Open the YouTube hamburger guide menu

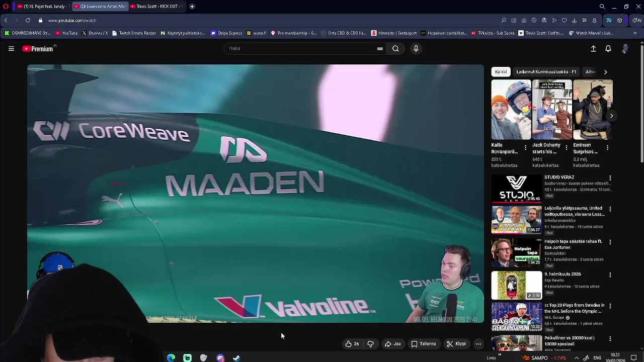tap(11, 49)
